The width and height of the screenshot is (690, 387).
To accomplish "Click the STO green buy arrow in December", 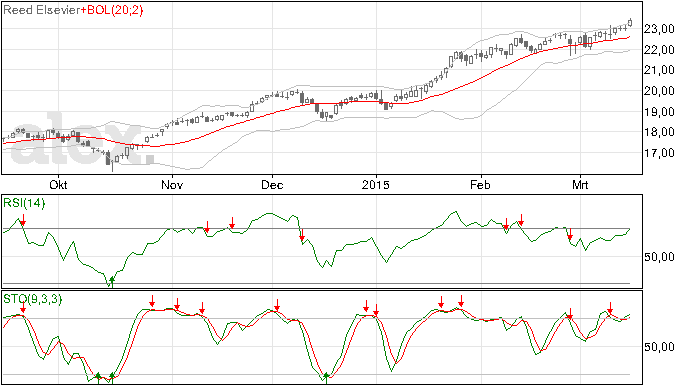I will (326, 378).
